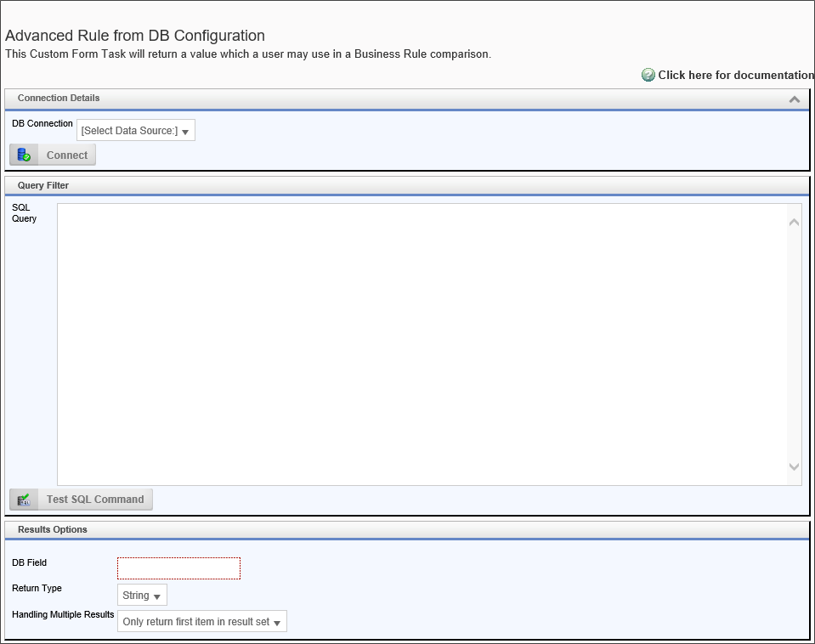Expand the Handling Multiple Results dropdown
Image resolution: width=815 pixels, height=644 pixels.
point(201,622)
